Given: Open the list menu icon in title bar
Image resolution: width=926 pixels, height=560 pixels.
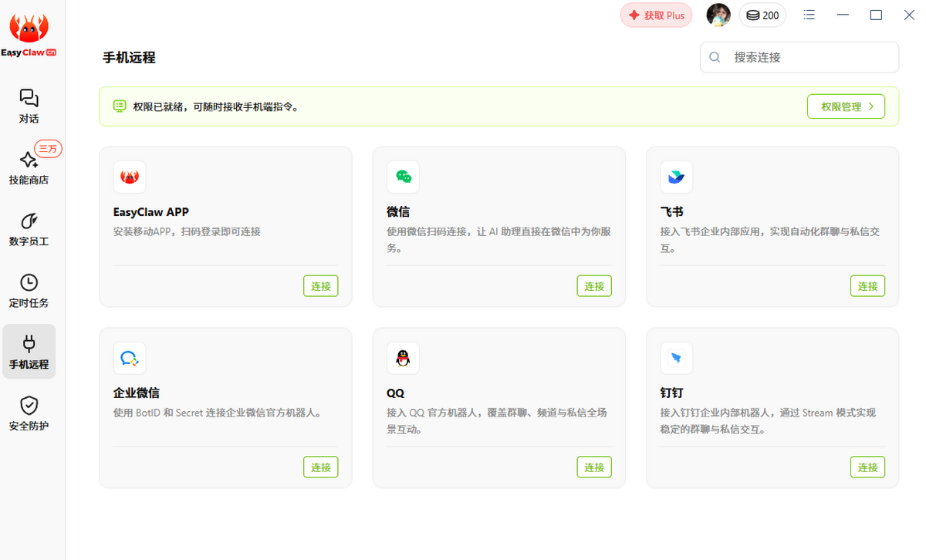Looking at the screenshot, I should [809, 15].
